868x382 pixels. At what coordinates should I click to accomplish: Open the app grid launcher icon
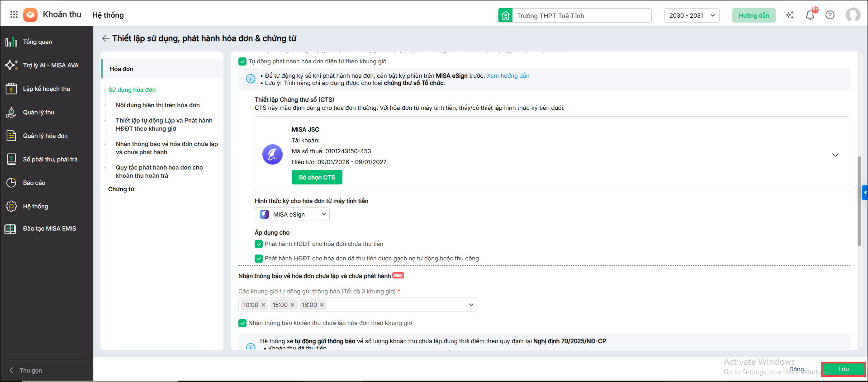(x=14, y=15)
